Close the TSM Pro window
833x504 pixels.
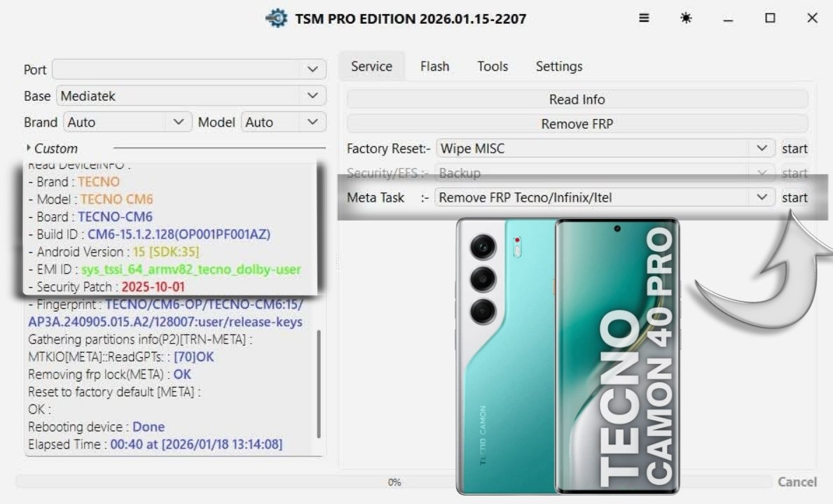point(812,18)
